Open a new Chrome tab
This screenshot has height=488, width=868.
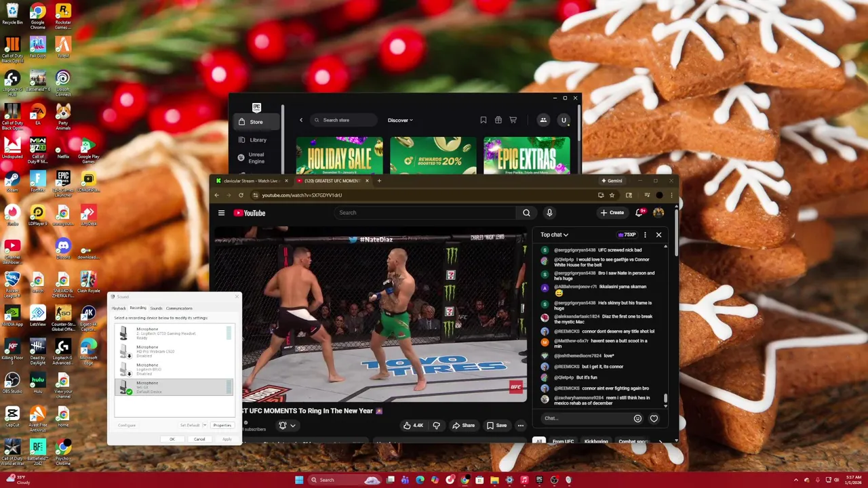point(379,181)
